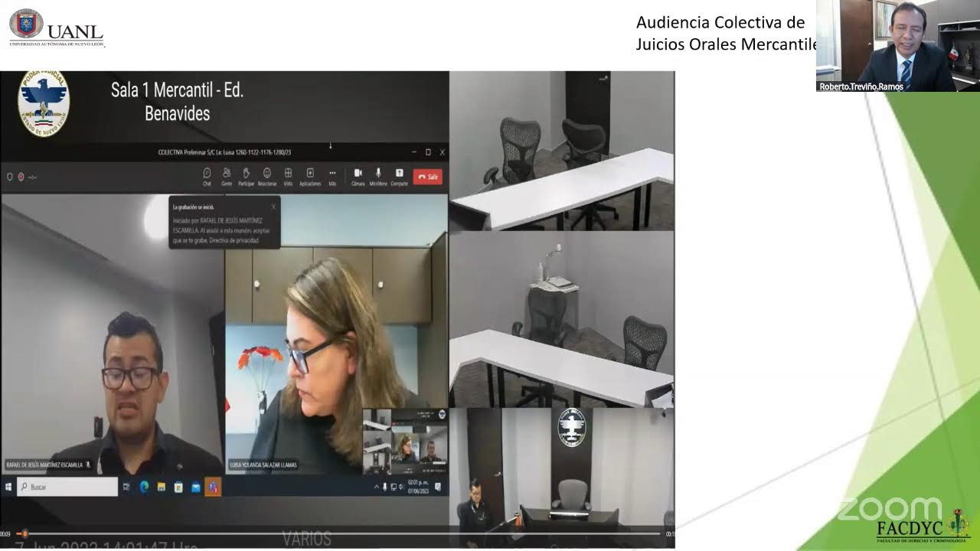980x551 pixels.
Task: Open the Aplicaciones apps icon
Action: tap(310, 176)
